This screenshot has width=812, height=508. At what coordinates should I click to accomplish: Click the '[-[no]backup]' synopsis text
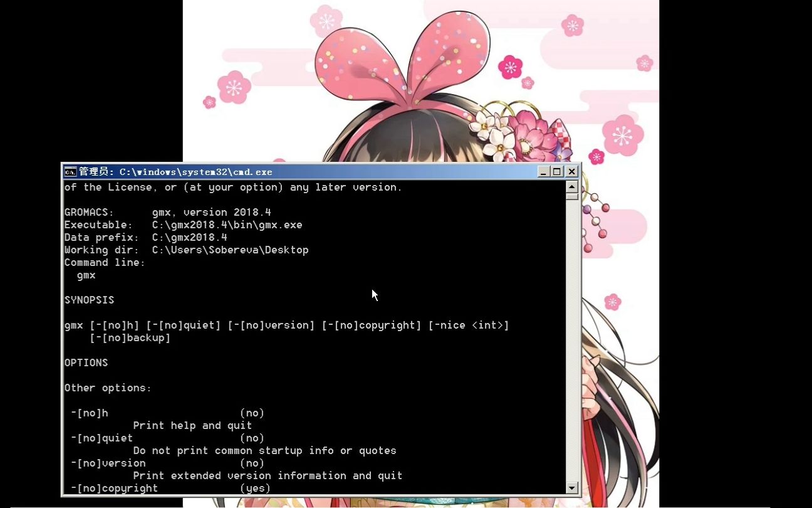[130, 338]
